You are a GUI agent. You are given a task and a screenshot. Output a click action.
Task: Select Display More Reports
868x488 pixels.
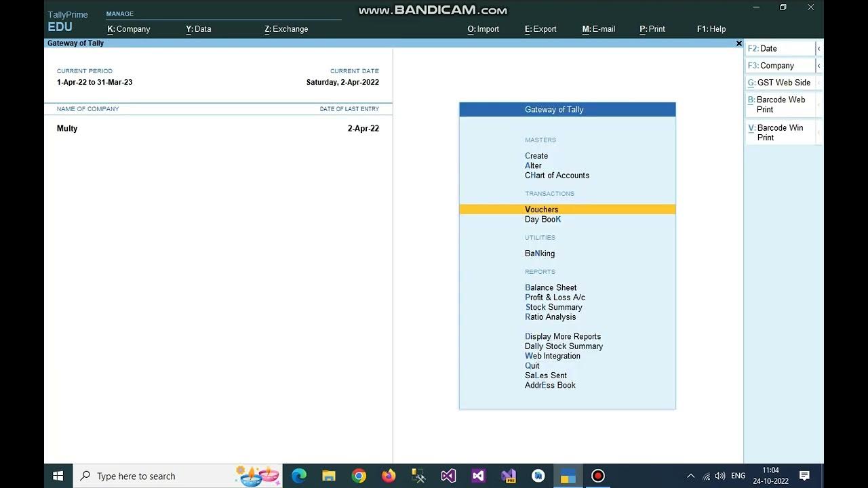[563, 336]
